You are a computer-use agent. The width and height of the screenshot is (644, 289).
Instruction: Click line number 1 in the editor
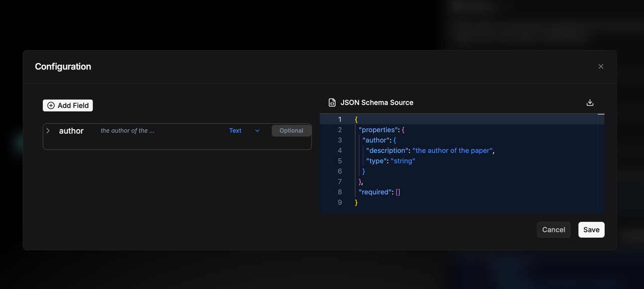pos(340,119)
